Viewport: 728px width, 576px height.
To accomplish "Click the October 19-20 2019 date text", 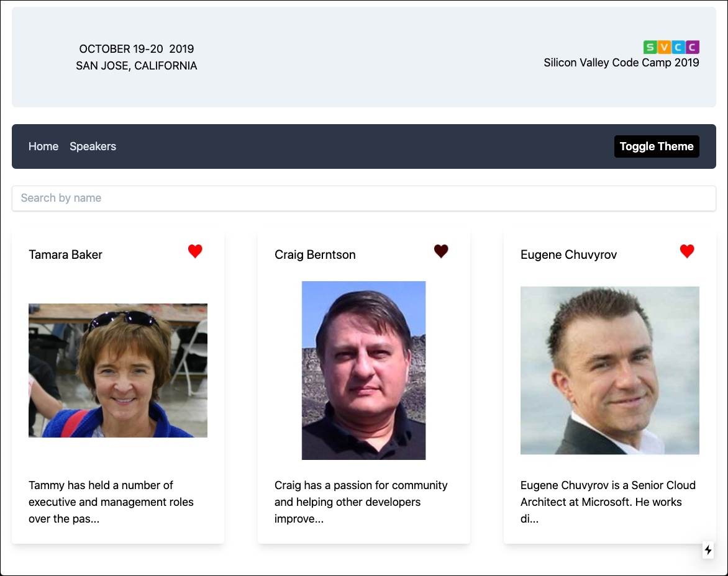I will [x=137, y=49].
